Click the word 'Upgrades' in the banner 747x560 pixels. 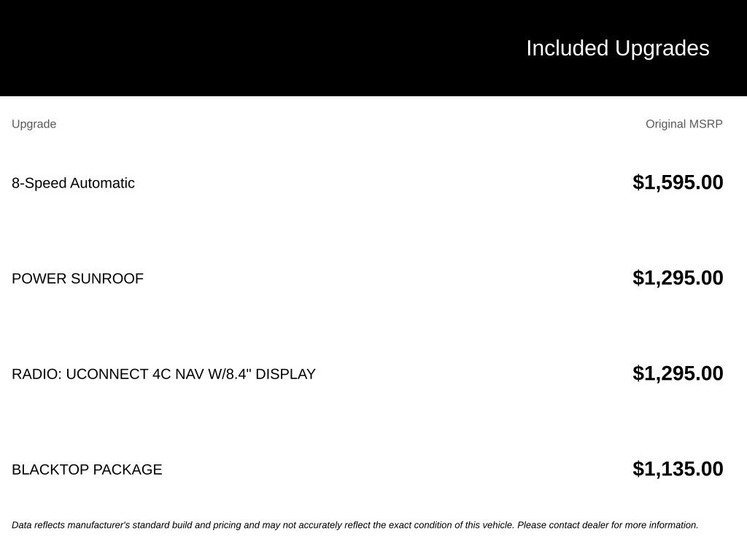(662, 48)
